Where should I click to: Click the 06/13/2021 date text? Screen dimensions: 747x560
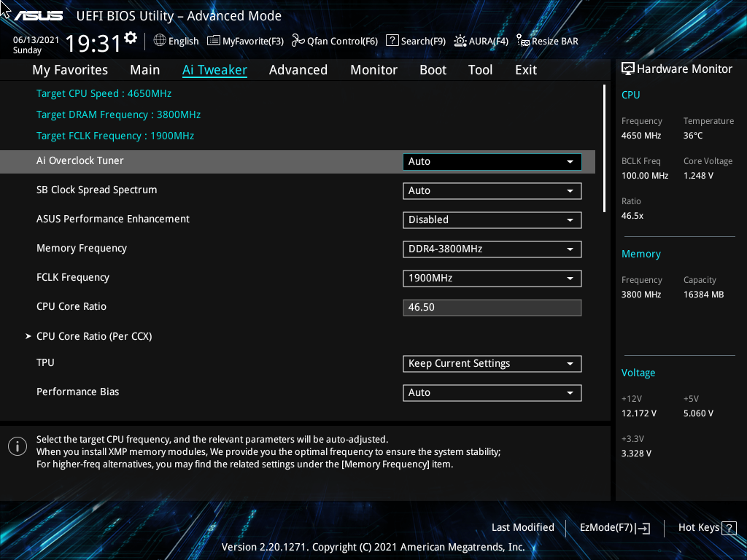point(36,40)
